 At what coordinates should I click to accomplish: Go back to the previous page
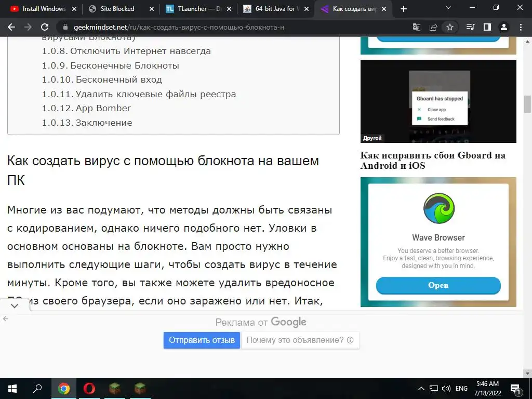tap(11, 27)
